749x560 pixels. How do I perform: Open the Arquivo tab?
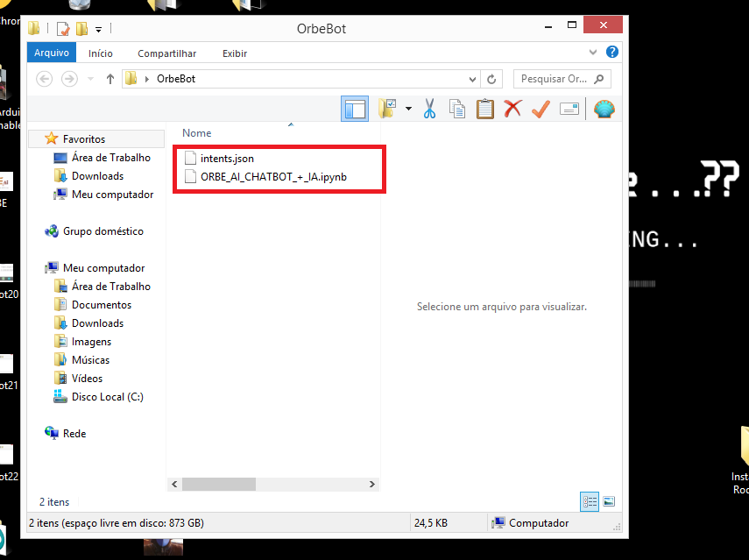[52, 53]
